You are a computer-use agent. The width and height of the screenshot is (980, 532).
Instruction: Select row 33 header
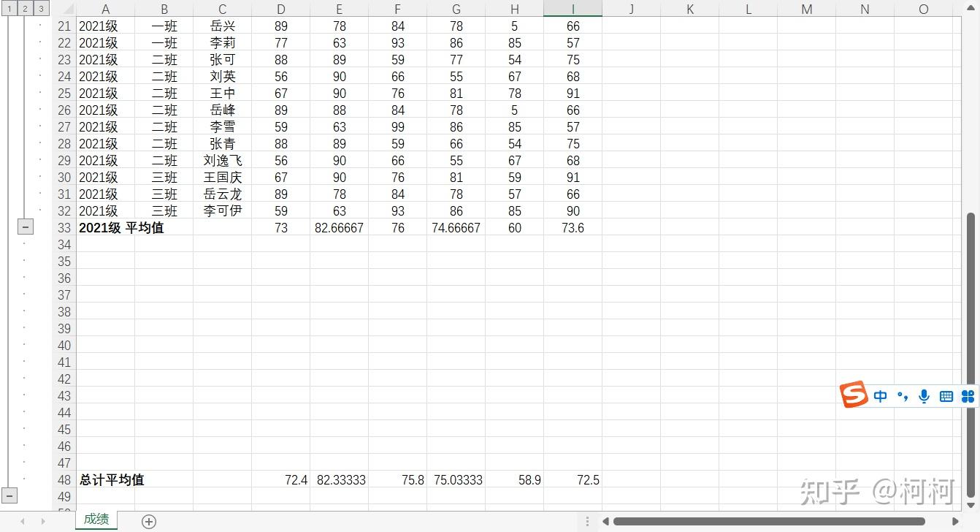pos(64,227)
